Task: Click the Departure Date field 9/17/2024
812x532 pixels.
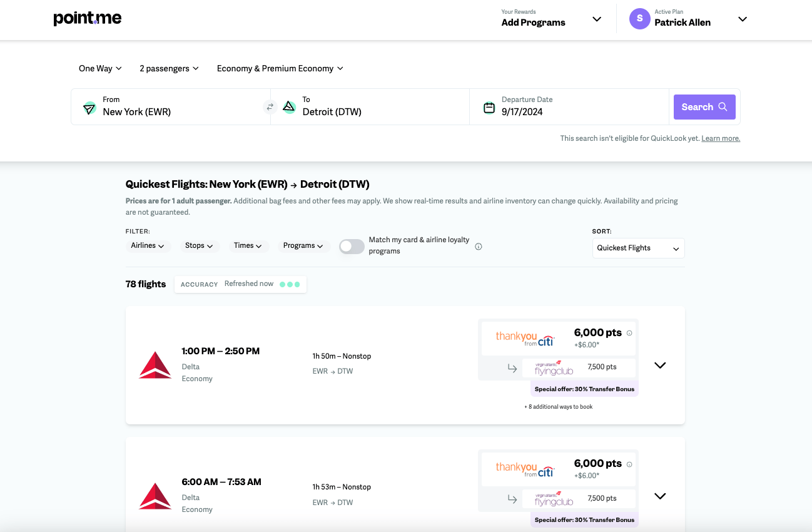Action: (x=570, y=107)
